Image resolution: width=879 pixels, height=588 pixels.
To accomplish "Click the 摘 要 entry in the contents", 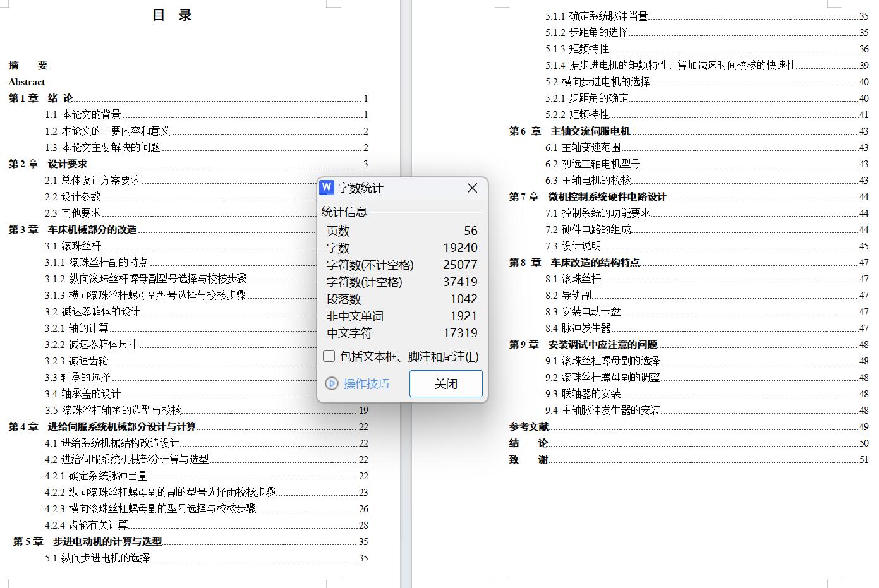I will point(28,65).
